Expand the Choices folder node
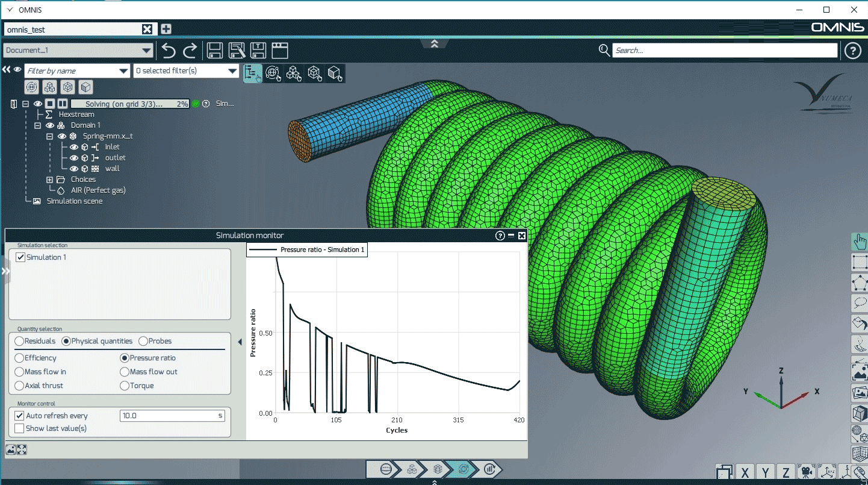The height and width of the screenshot is (485, 868). pyautogui.click(x=50, y=180)
